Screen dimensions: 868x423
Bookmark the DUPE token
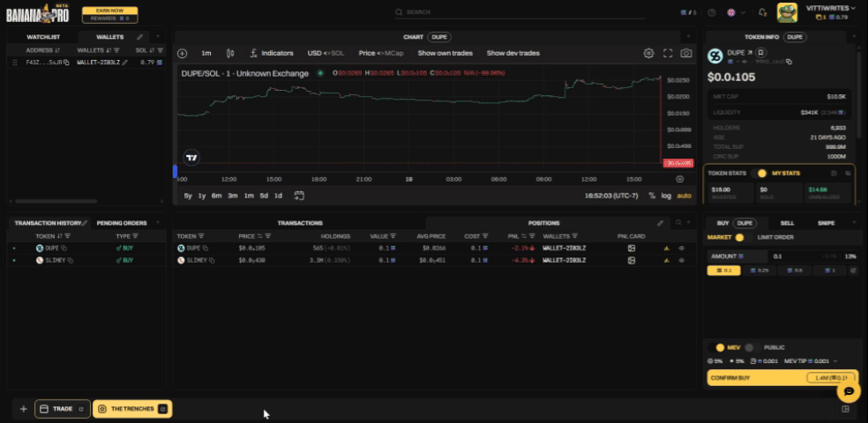(x=760, y=54)
